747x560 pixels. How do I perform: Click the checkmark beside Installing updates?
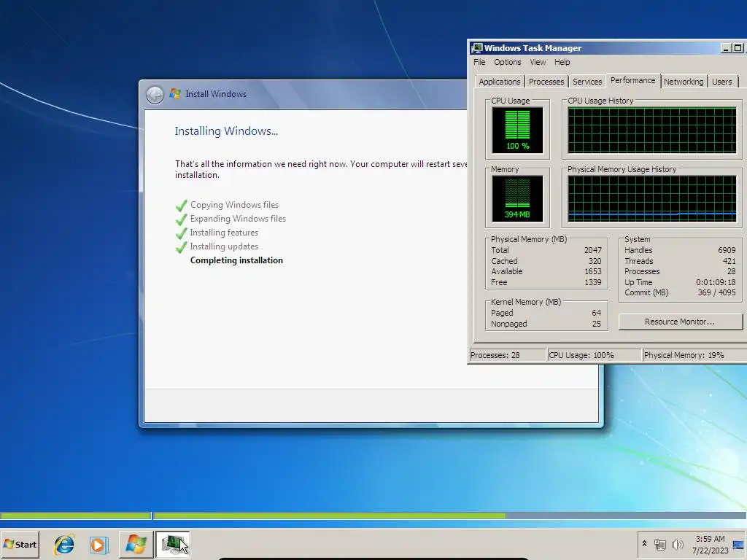(x=181, y=247)
